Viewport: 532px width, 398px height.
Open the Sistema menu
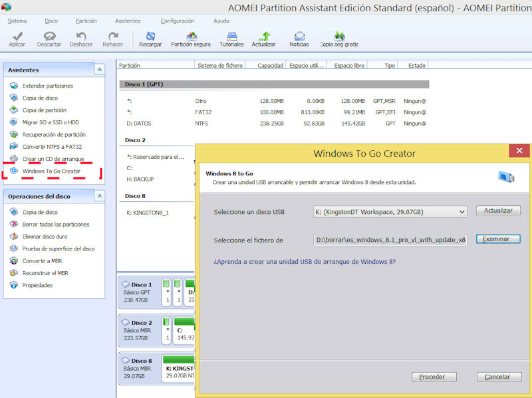pyautogui.click(x=17, y=21)
